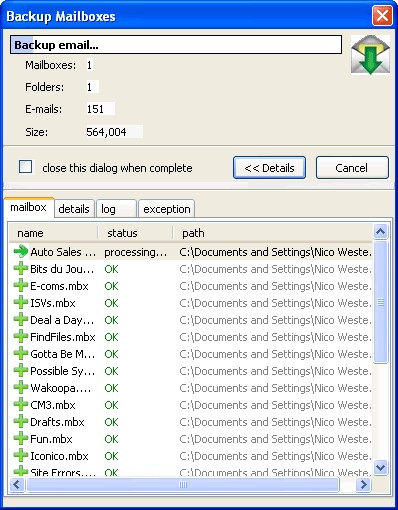Select the Drafts.mbx mailbox name
Screen dimensions: 398x510
(57, 422)
